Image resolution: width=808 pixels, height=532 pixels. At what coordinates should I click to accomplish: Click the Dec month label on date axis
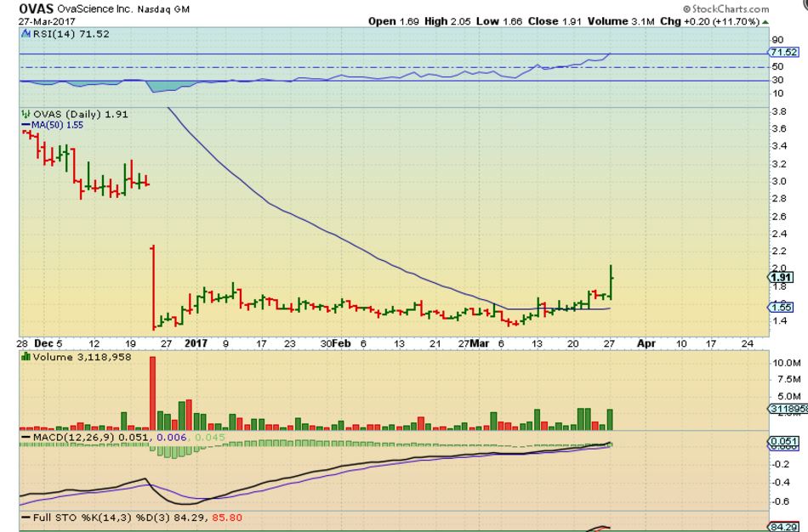coord(43,343)
